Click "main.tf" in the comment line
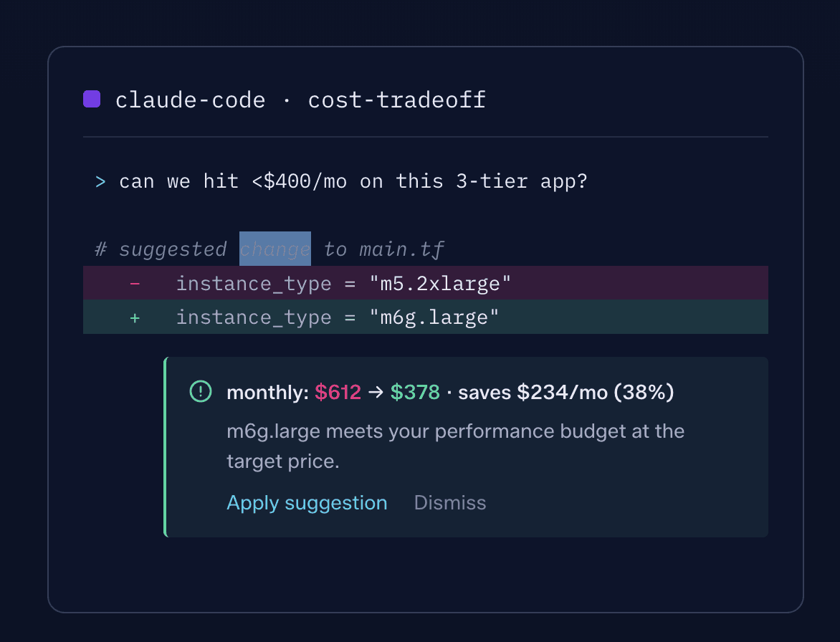Screen dimensions: 840x642 tap(402, 249)
